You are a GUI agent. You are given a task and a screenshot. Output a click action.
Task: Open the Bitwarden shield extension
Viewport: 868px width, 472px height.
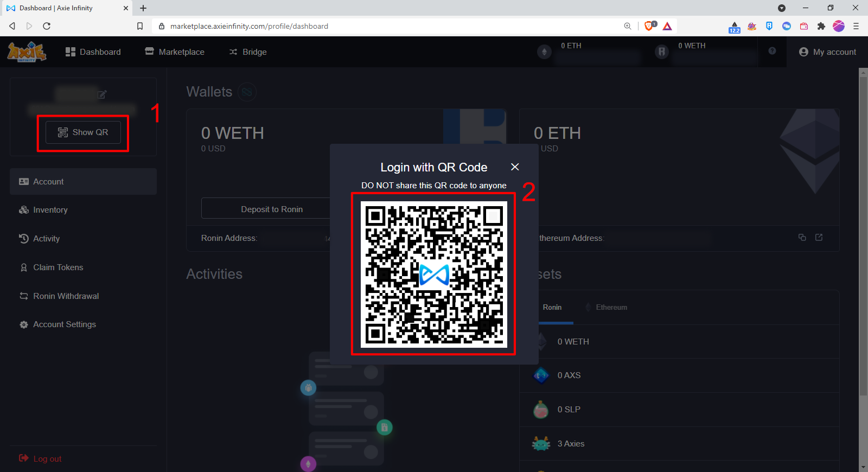point(769,26)
